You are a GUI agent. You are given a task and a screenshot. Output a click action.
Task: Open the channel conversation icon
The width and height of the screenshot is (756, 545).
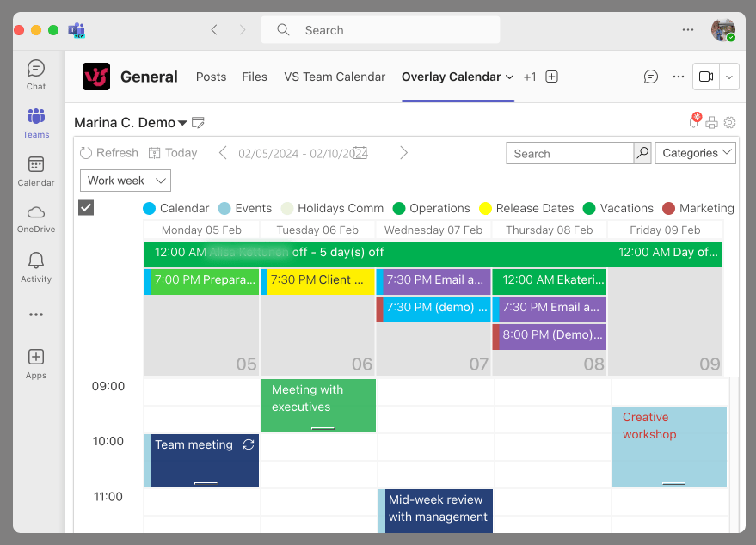click(650, 77)
